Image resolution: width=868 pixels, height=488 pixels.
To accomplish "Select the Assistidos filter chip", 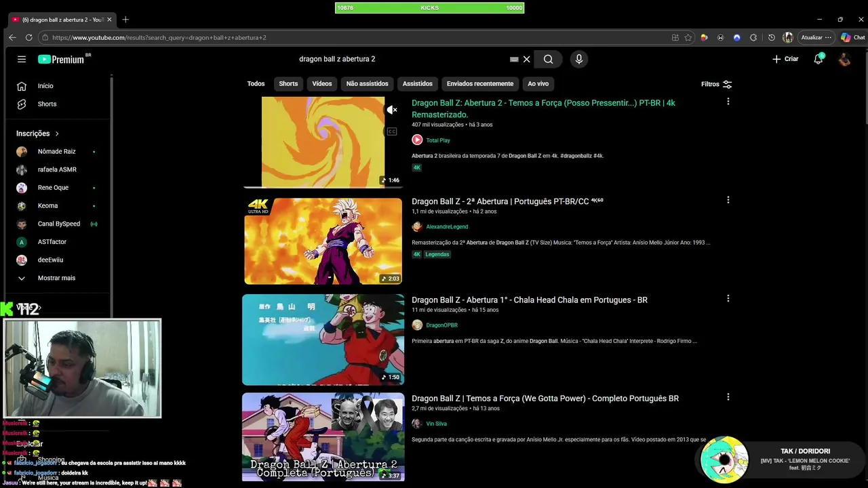I will pos(418,83).
